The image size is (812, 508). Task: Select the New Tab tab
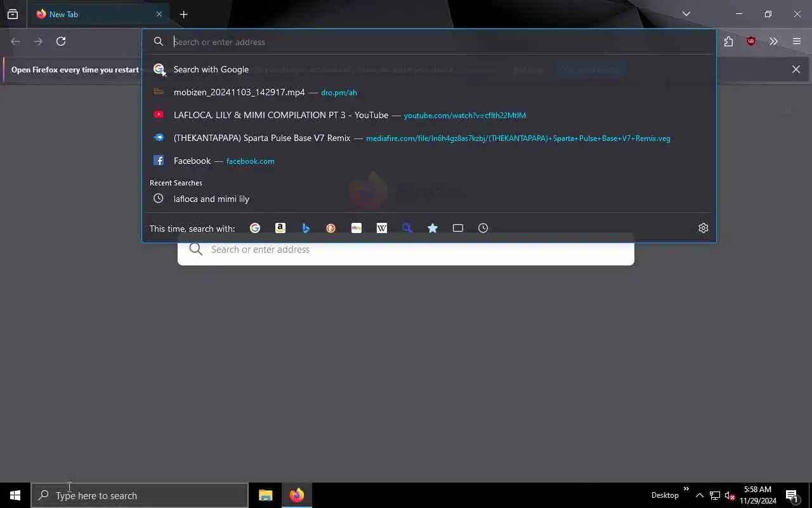[99, 14]
